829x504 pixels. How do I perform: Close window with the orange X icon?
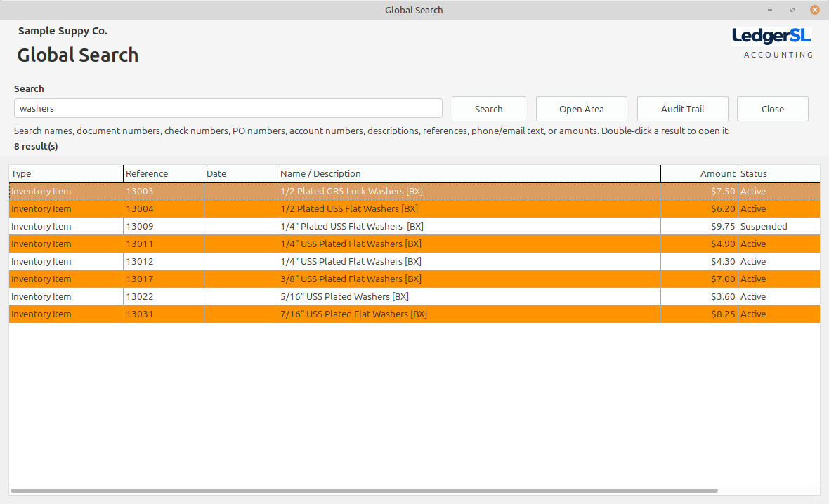(x=815, y=10)
